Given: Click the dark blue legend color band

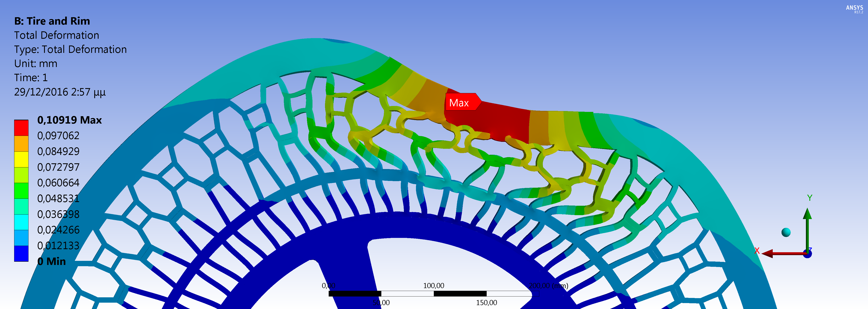Looking at the screenshot, I should (x=21, y=253).
